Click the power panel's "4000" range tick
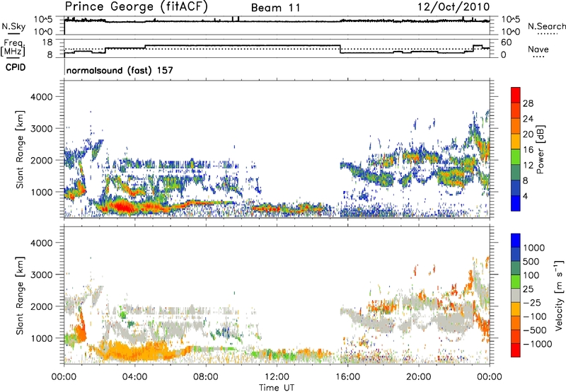Screen dimensions: 566x392 41,97
